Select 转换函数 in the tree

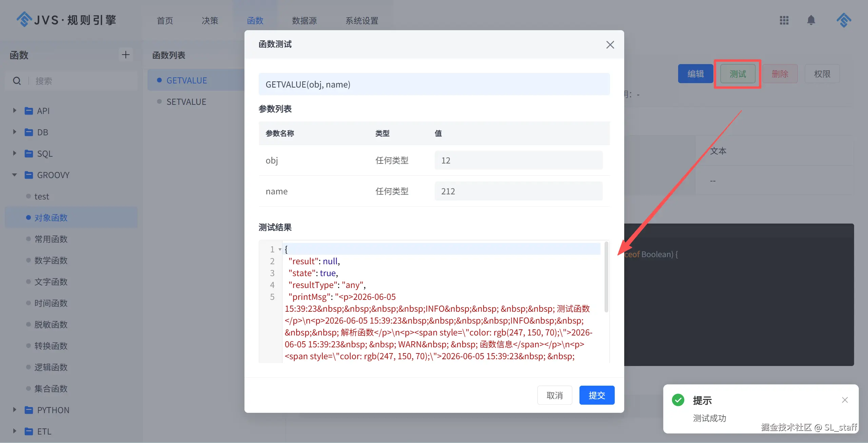point(51,346)
